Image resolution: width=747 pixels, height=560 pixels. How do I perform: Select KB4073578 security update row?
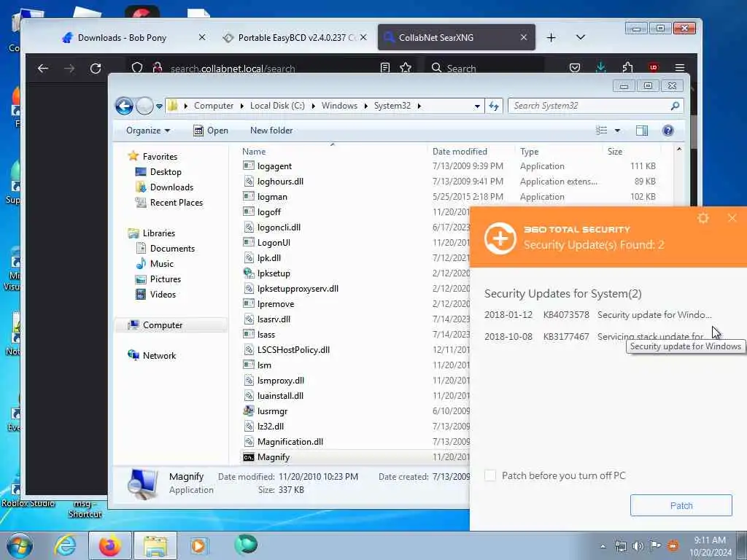(x=598, y=315)
